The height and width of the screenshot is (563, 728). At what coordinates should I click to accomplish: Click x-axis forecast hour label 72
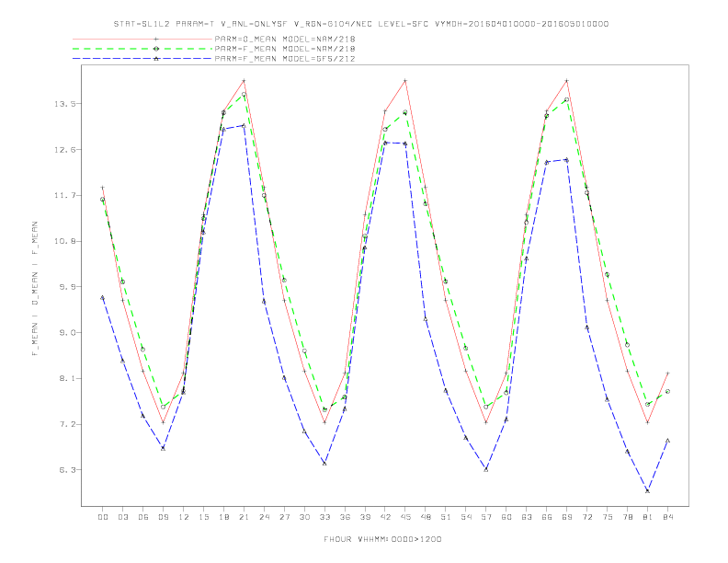tap(587, 517)
